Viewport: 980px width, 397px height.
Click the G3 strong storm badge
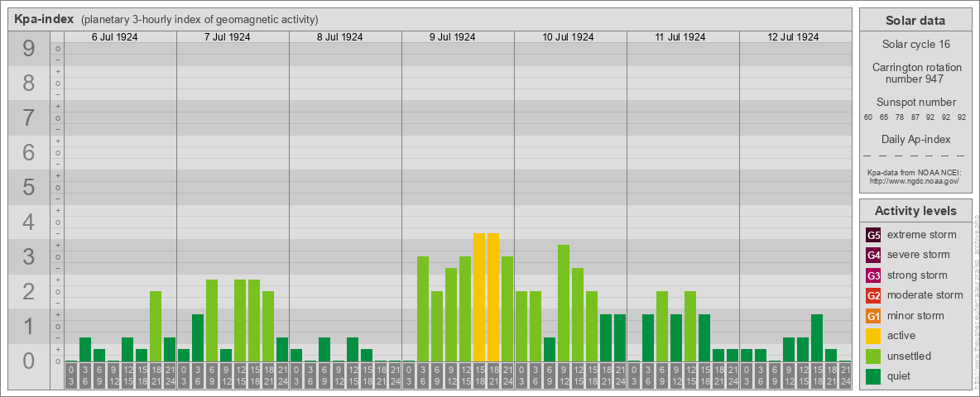[x=873, y=275]
